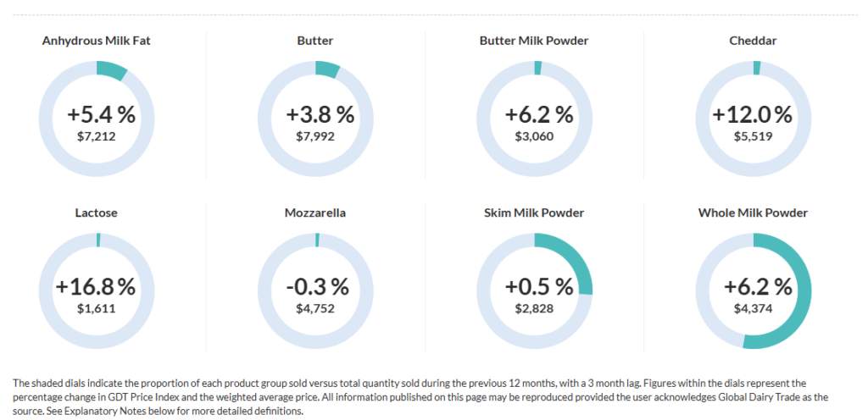
Task: Click the Anhydrous Milk Fat heading
Action: coord(97,41)
